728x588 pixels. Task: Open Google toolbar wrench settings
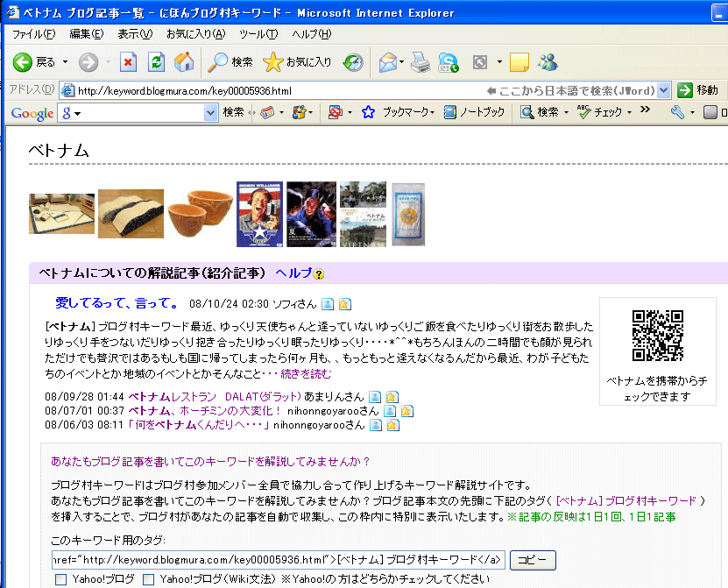click(677, 112)
